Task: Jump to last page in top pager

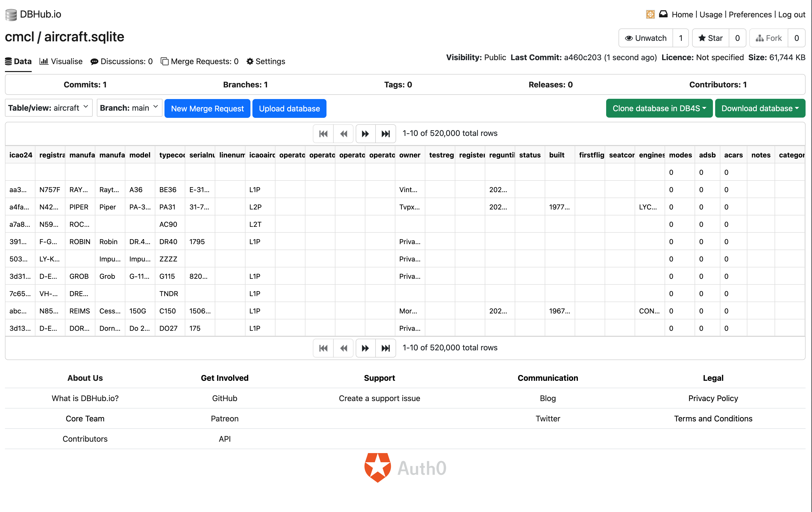Action: coord(385,133)
